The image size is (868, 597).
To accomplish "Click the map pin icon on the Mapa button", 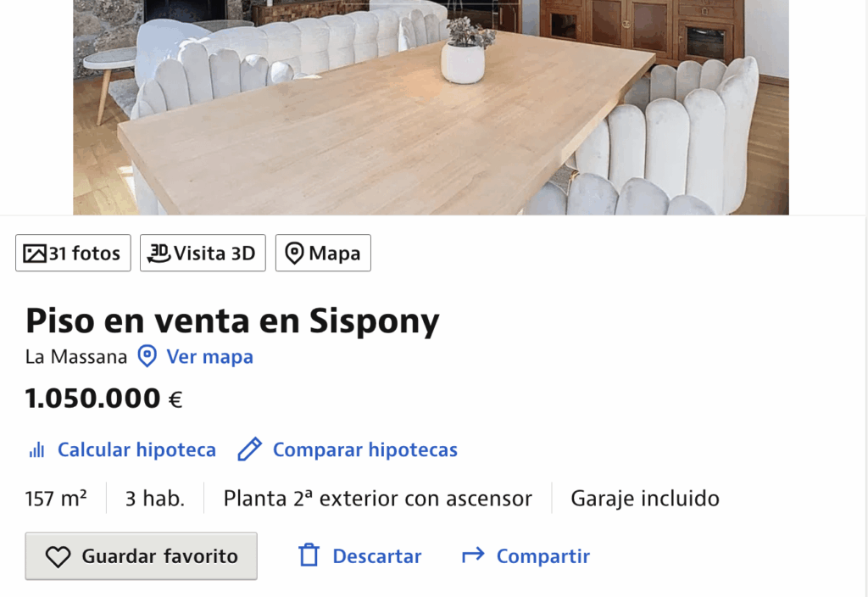I will click(x=295, y=252).
